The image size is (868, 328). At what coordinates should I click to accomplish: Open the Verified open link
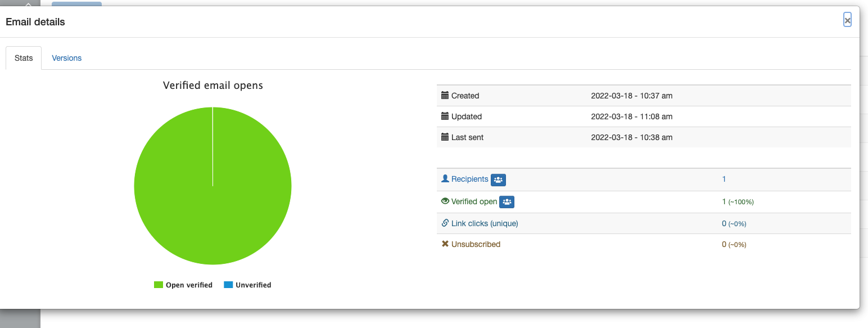pos(474,201)
